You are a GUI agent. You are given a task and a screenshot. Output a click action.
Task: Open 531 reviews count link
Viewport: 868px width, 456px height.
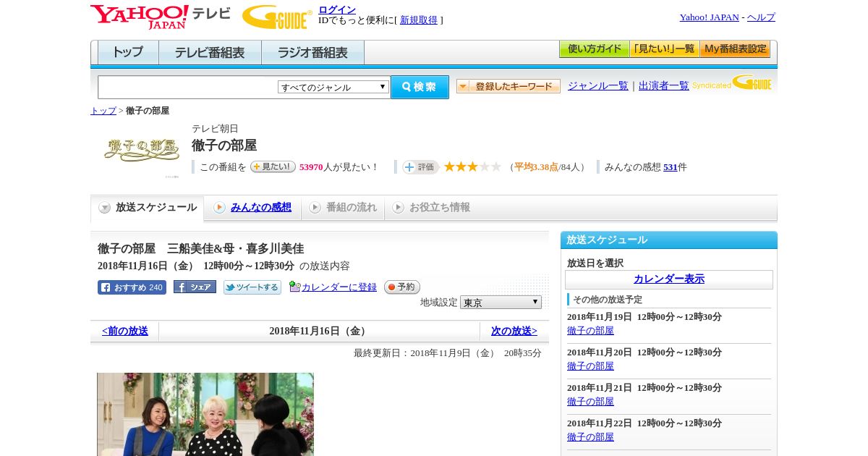tap(671, 167)
